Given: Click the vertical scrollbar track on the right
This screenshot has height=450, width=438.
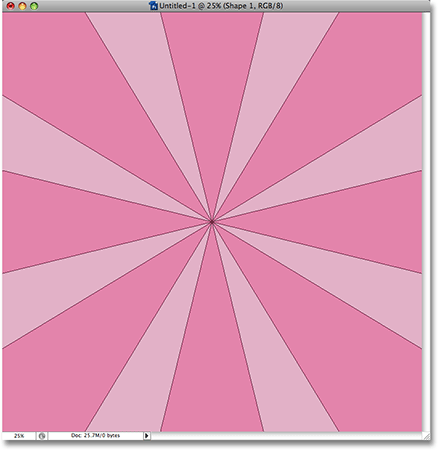Looking at the screenshot, I should point(426,222).
